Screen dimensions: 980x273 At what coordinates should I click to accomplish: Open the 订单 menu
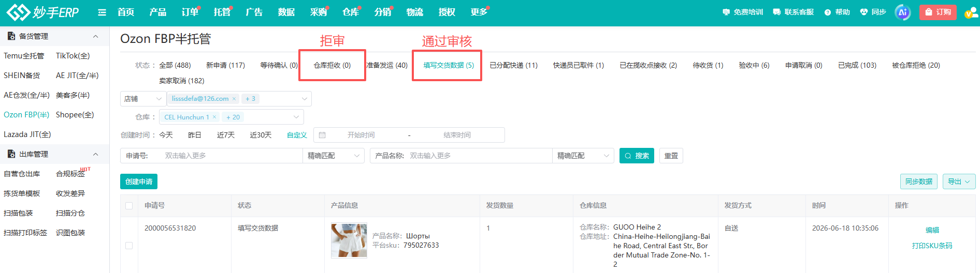[x=190, y=12]
